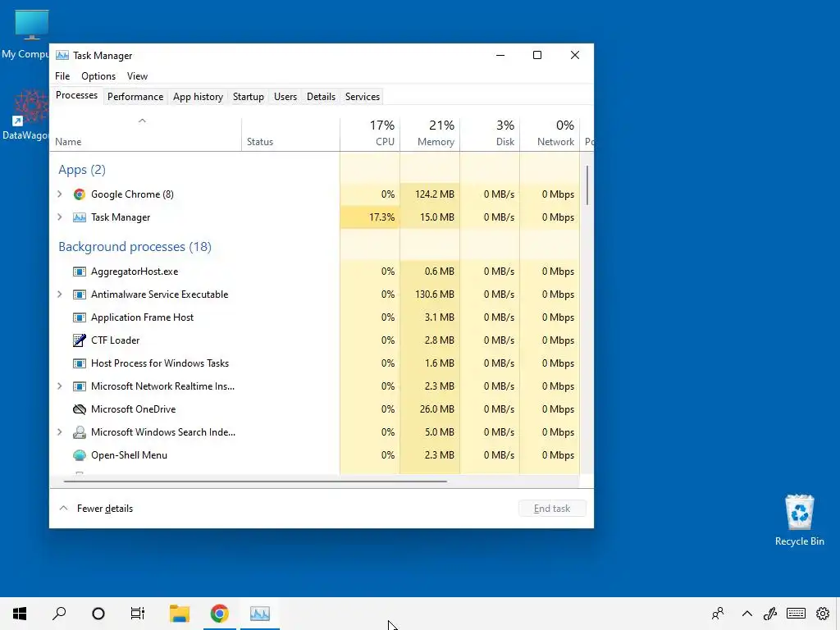
Task: Click the Microsoft Network Realtime Inspection icon
Action: (x=80, y=386)
